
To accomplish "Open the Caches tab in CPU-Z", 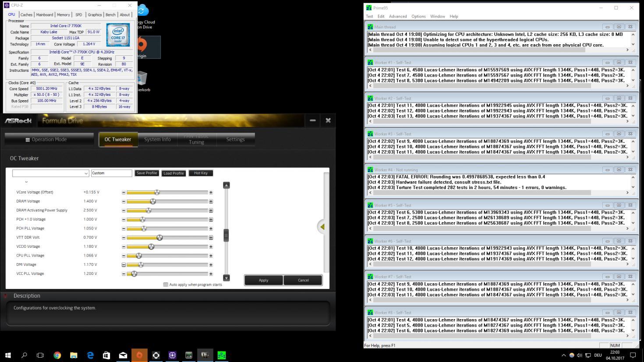I will click(26, 14).
